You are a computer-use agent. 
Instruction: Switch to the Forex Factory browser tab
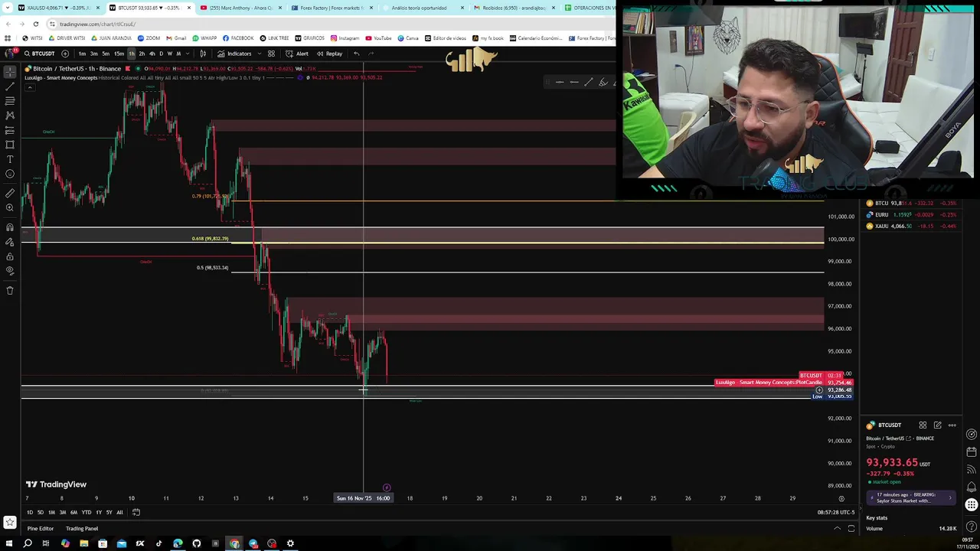[x=332, y=8]
